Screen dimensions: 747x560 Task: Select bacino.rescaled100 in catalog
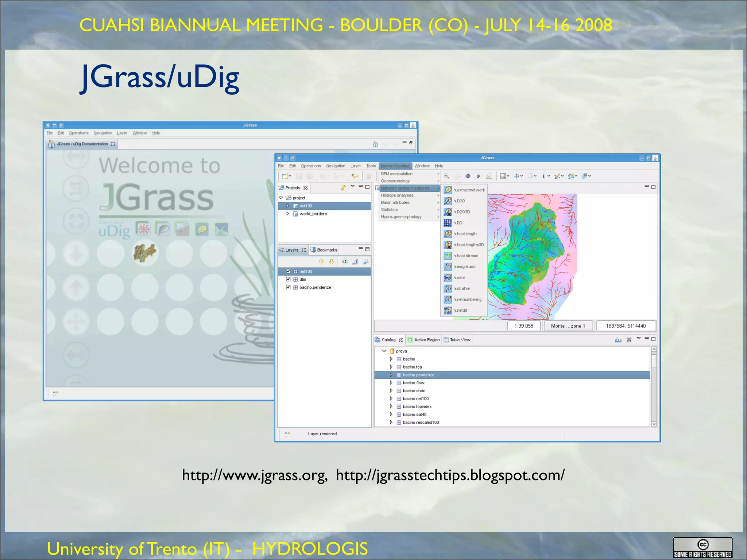pyautogui.click(x=512, y=423)
